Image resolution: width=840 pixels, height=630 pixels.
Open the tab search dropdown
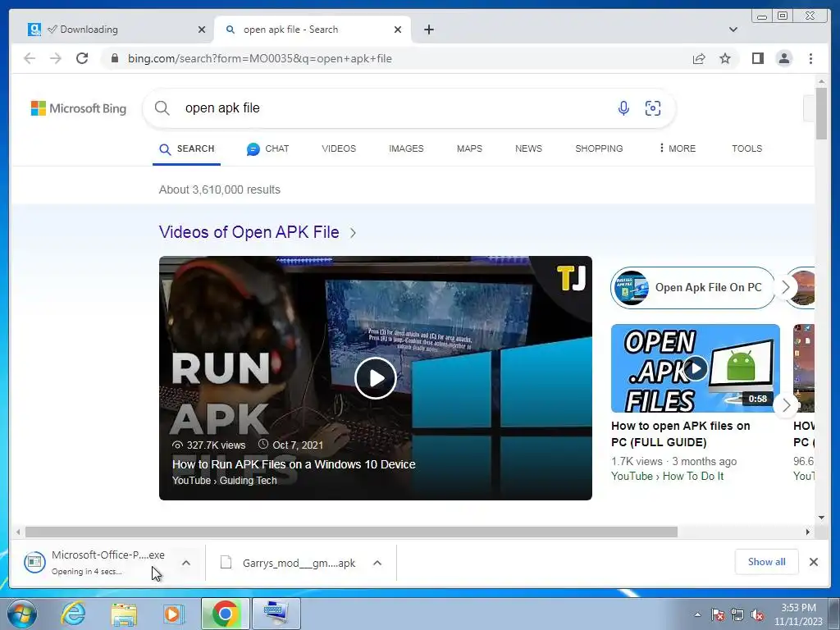pyautogui.click(x=733, y=30)
